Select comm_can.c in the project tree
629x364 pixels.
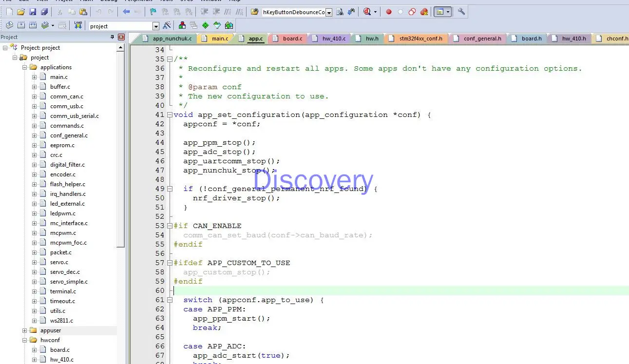pos(66,96)
